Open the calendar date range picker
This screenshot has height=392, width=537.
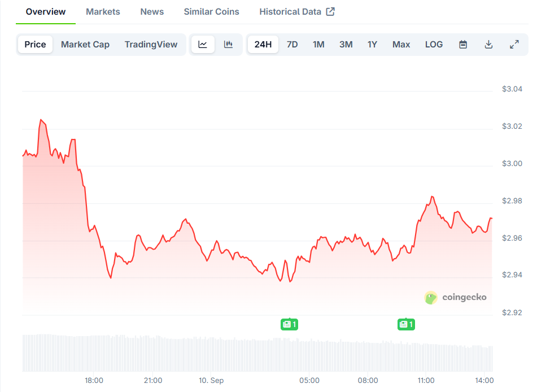point(463,45)
